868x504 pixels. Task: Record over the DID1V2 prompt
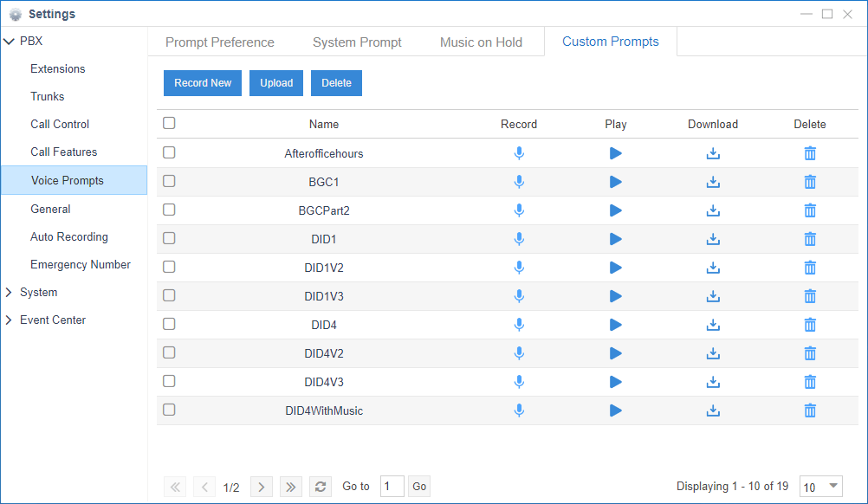point(519,268)
